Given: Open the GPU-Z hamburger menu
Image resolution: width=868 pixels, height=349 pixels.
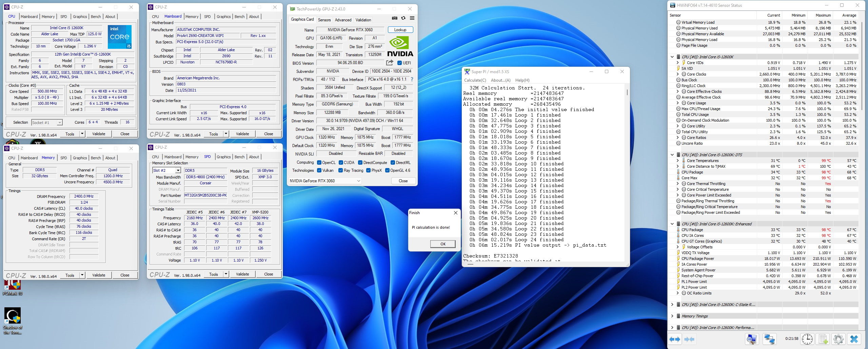Looking at the screenshot, I should click(412, 18).
